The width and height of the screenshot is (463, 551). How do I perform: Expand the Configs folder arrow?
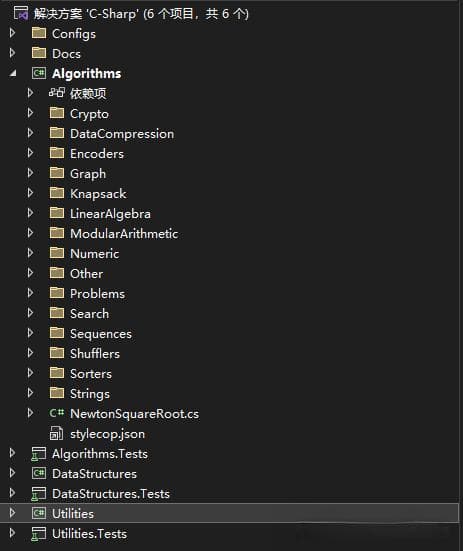[12, 33]
